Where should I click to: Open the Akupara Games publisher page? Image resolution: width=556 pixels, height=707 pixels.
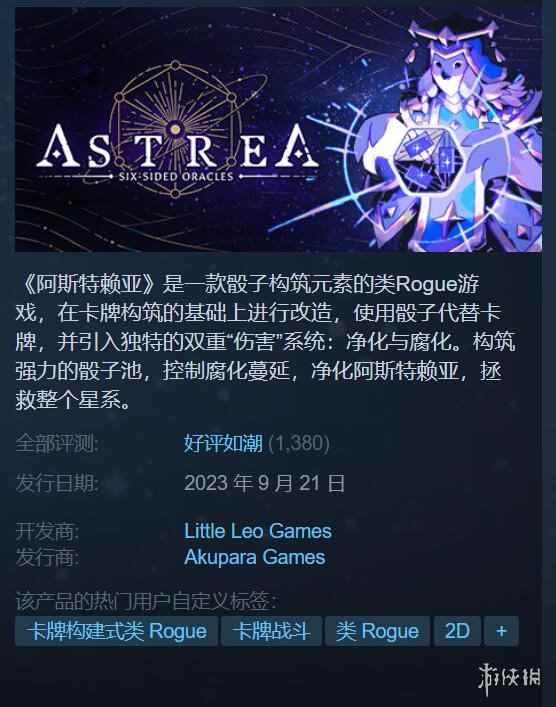click(254, 557)
